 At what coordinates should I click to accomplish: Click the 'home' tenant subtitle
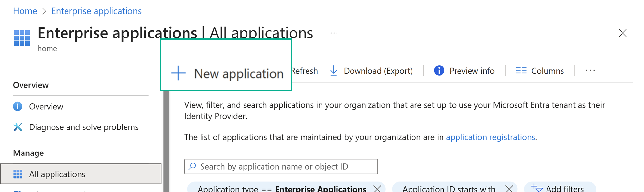click(47, 48)
